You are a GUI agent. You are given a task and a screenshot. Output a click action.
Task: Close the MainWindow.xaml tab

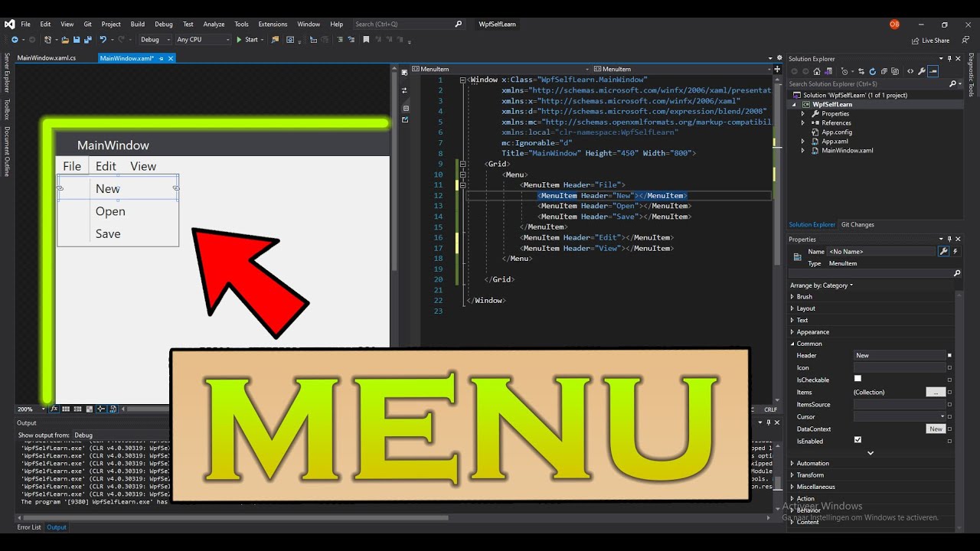(171, 58)
